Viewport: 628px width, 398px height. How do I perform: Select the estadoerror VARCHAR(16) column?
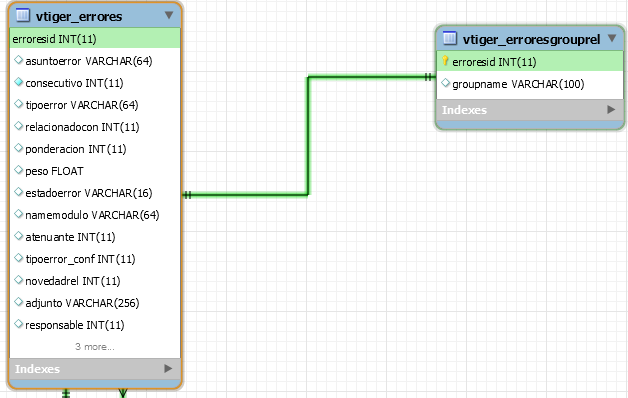95,193
